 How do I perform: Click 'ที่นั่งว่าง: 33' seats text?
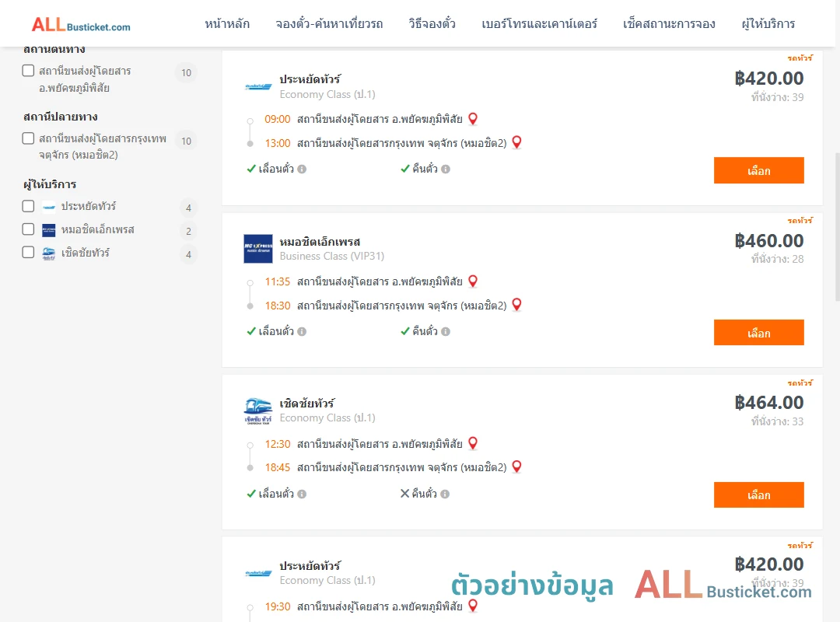coord(777,421)
